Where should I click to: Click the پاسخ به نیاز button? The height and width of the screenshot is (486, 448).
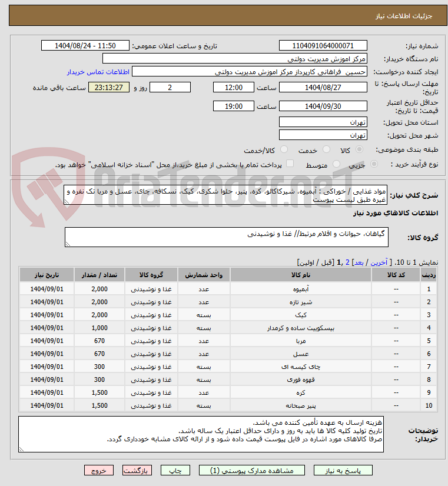point(343,470)
